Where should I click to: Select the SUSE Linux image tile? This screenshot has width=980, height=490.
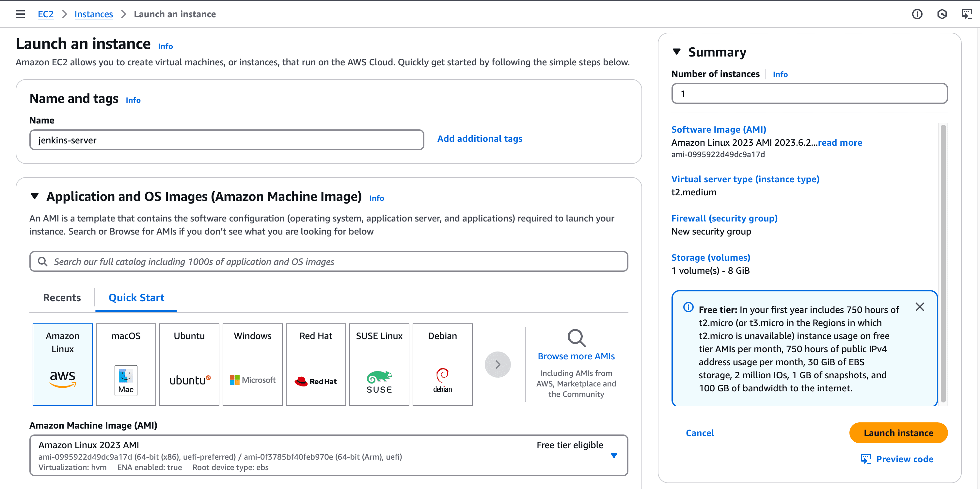click(x=379, y=364)
